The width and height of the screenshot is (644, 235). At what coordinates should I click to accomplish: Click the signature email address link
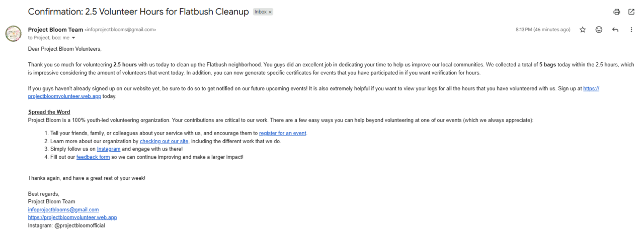pyautogui.click(x=63, y=209)
